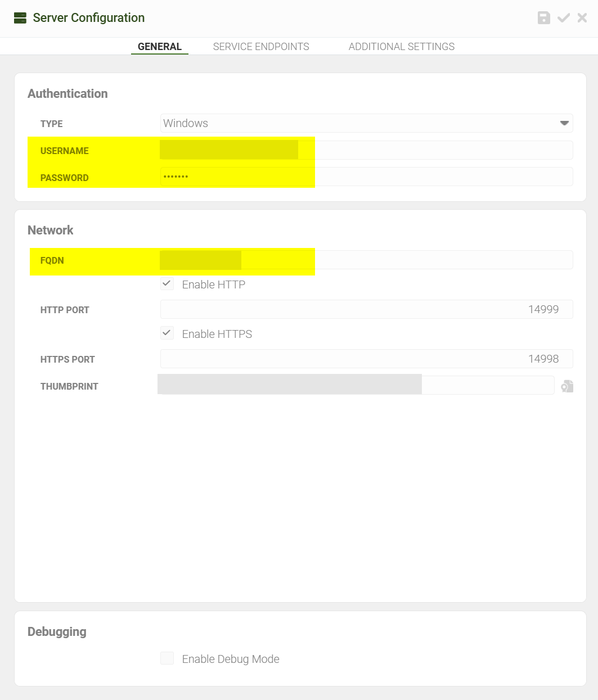Click the Server Configuration title text

[89, 18]
